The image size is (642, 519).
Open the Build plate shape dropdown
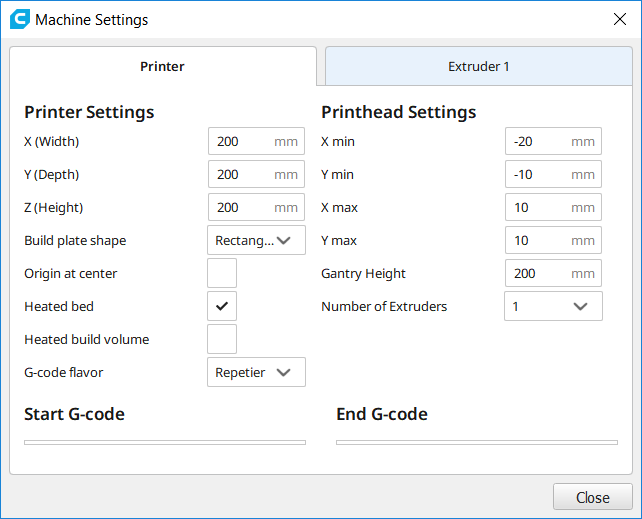point(256,240)
